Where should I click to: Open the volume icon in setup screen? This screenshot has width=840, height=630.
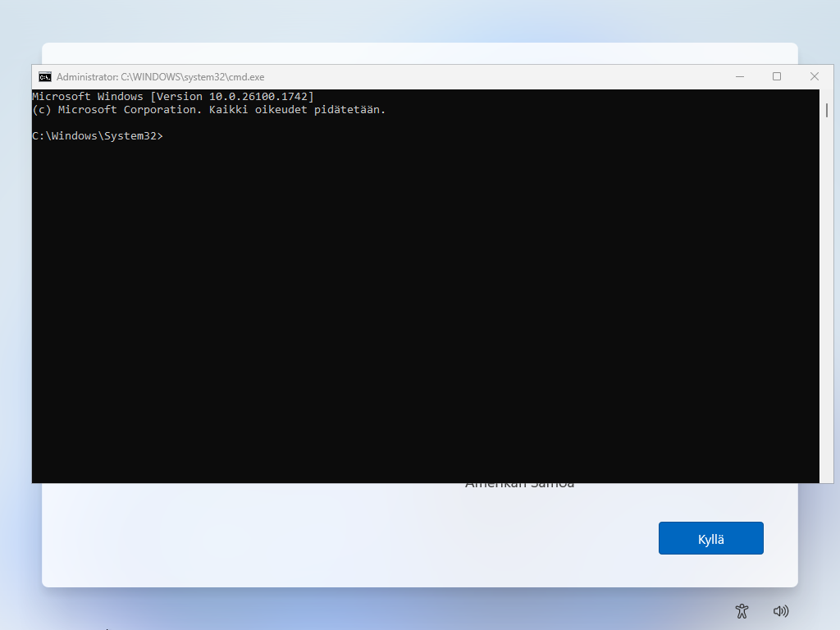781,610
